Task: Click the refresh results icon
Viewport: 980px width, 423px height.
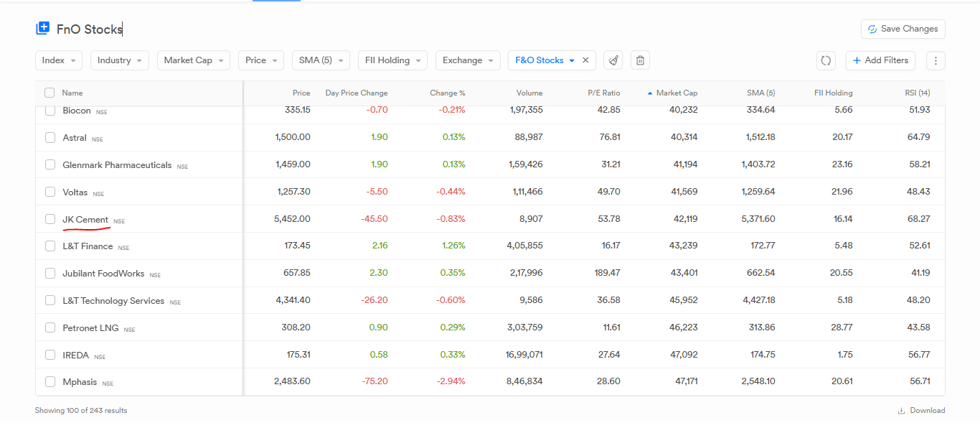Action: tap(826, 60)
